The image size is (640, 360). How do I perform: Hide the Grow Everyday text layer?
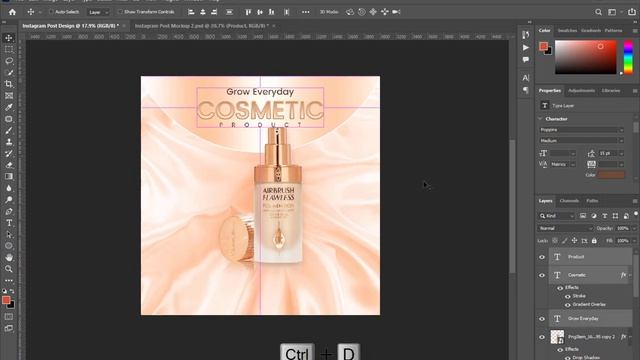(x=542, y=319)
